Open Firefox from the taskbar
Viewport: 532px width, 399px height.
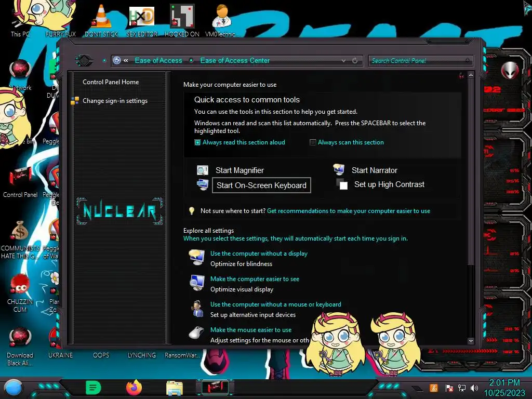[x=134, y=388]
